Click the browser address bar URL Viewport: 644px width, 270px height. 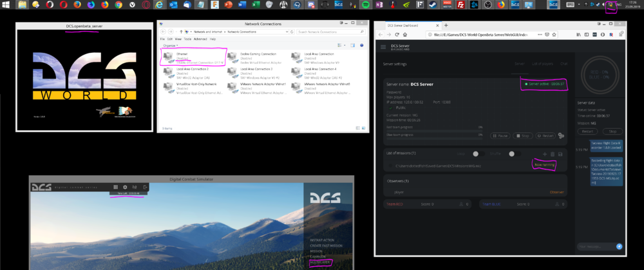coord(481,35)
